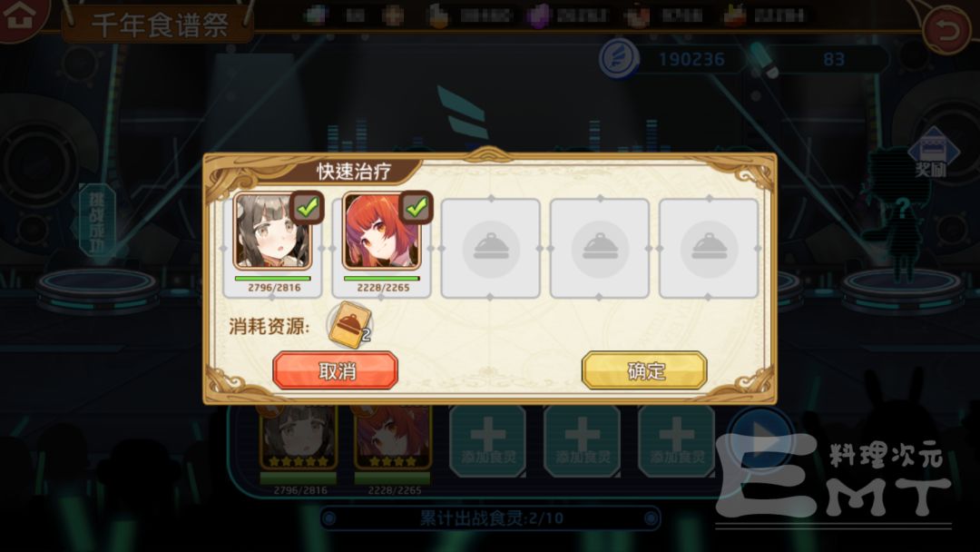Click the blue wing currency icon
Screen dimensions: 980x552
click(619, 59)
